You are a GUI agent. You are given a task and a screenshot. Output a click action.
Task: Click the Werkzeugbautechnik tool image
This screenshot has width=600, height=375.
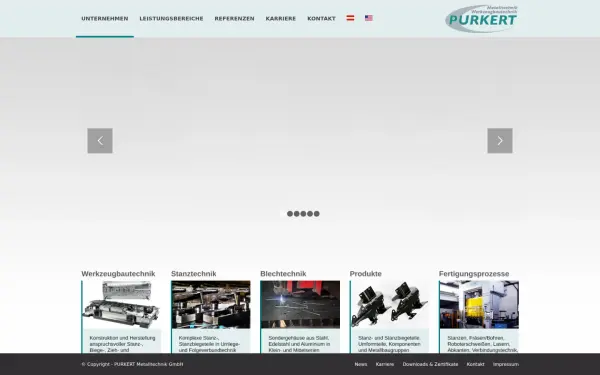(x=122, y=305)
